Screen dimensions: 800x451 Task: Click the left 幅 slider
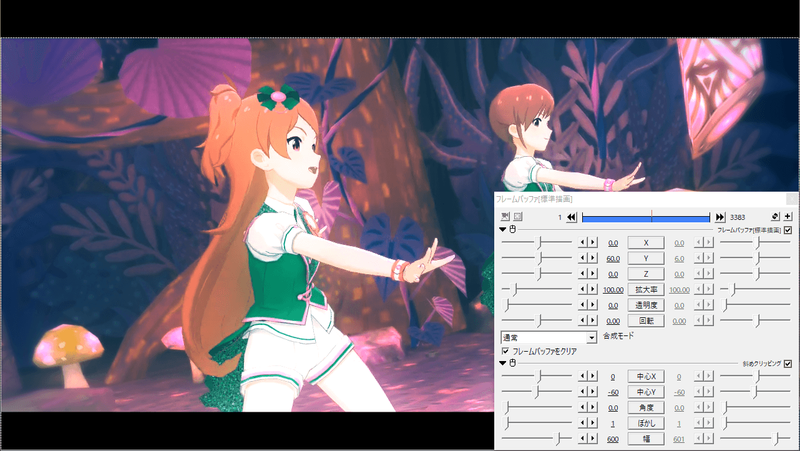(x=537, y=439)
